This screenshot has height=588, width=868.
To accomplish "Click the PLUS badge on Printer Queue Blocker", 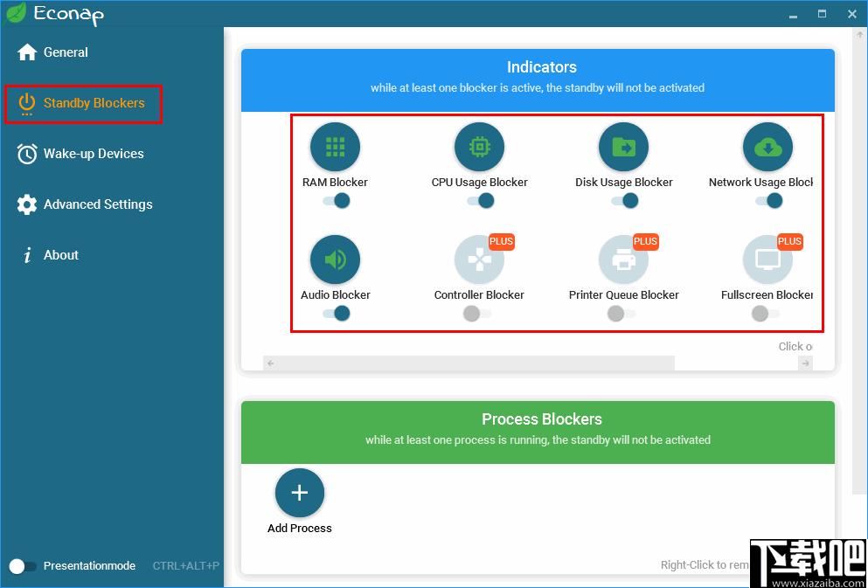I will (x=645, y=242).
